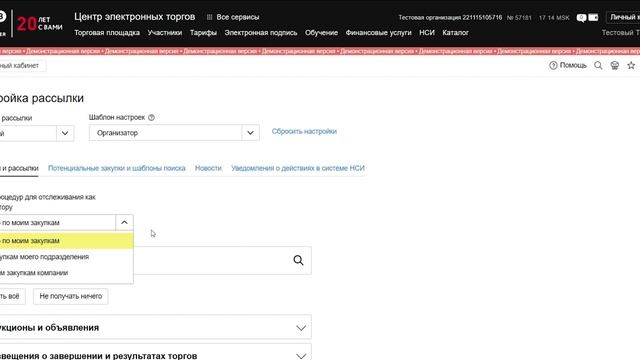Image resolution: width=640 pixels, height=360 pixels.
Task: Click the chat message icon in header
Action: coord(581,18)
